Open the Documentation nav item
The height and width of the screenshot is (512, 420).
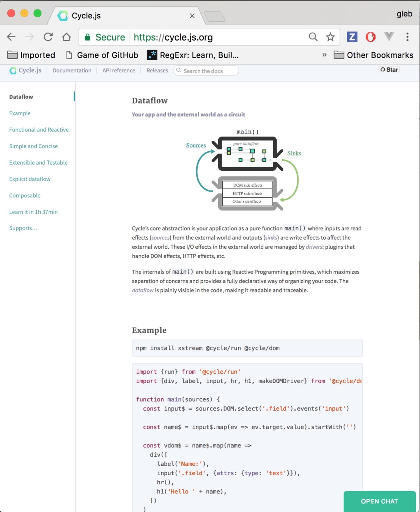click(72, 71)
